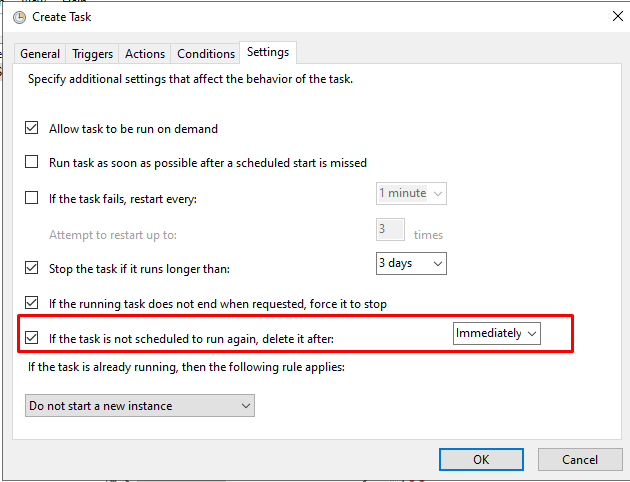Open Do not start a new instance dropdown
Screen dimensions: 630x482
pyautogui.click(x=140, y=406)
